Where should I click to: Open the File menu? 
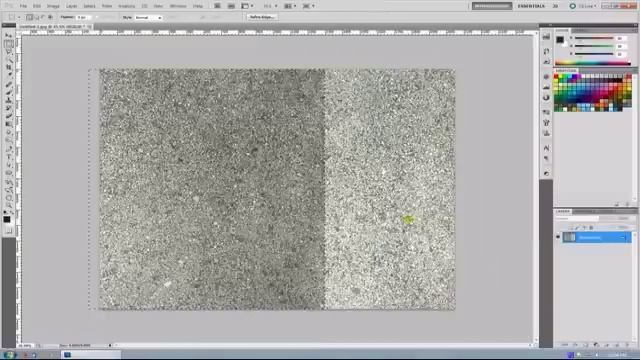click(x=23, y=6)
